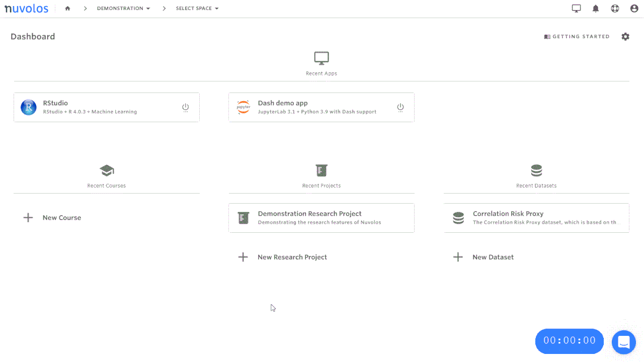The image size is (644, 362).
Task: Click the 00:00:00 timer pill
Action: (570, 341)
